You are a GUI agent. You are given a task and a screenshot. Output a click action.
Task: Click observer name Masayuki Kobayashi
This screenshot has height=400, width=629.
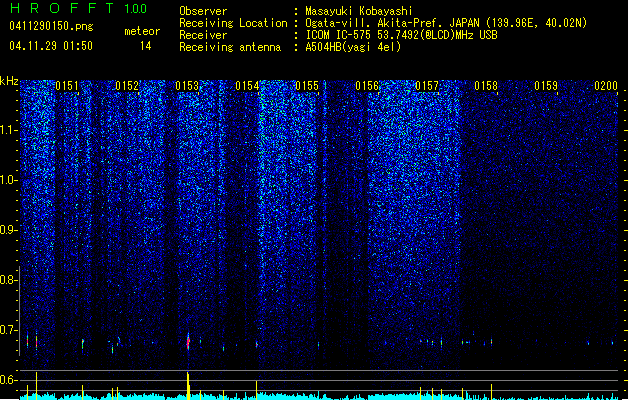click(x=359, y=11)
